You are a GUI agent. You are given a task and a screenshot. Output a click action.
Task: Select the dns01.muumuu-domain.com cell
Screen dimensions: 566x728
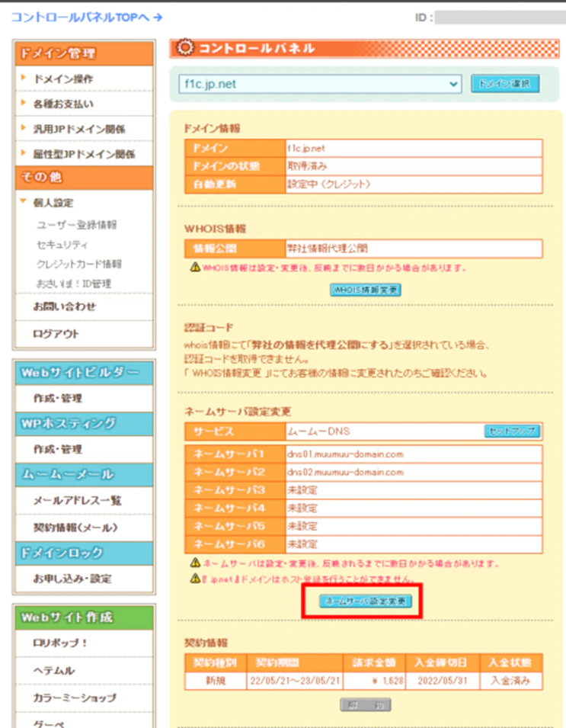point(414,454)
